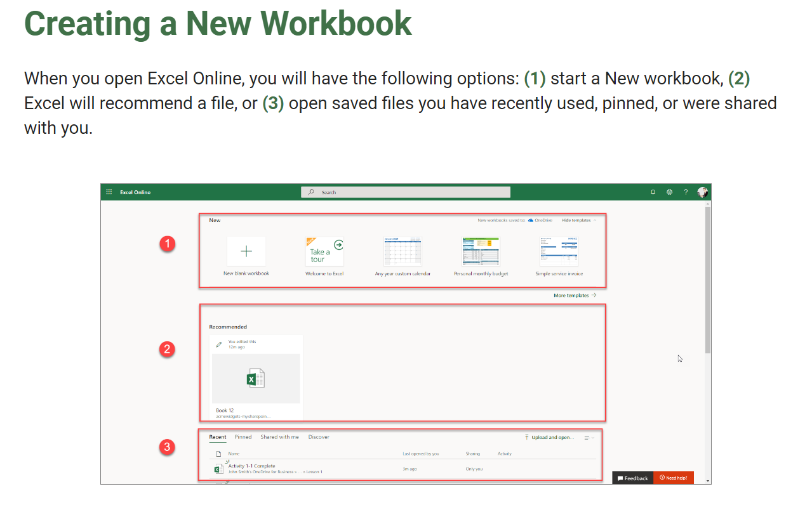812x517 pixels.
Task: Select the Any year custom calendar template
Action: pyautogui.click(x=403, y=256)
